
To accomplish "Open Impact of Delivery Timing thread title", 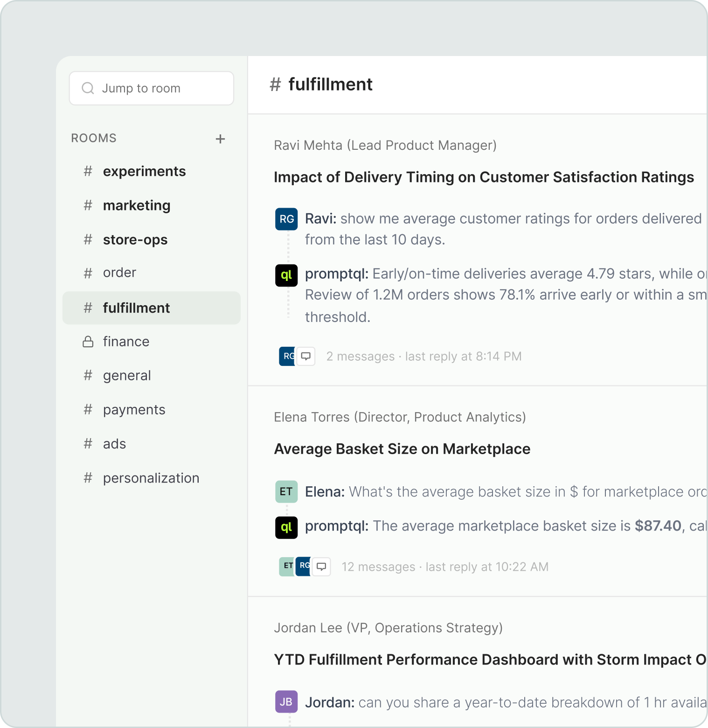I will 484,177.
